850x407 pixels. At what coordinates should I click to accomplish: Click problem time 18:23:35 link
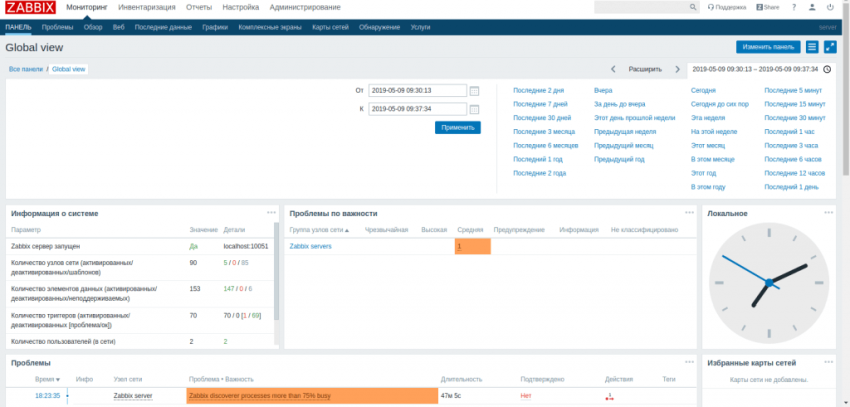(x=48, y=396)
